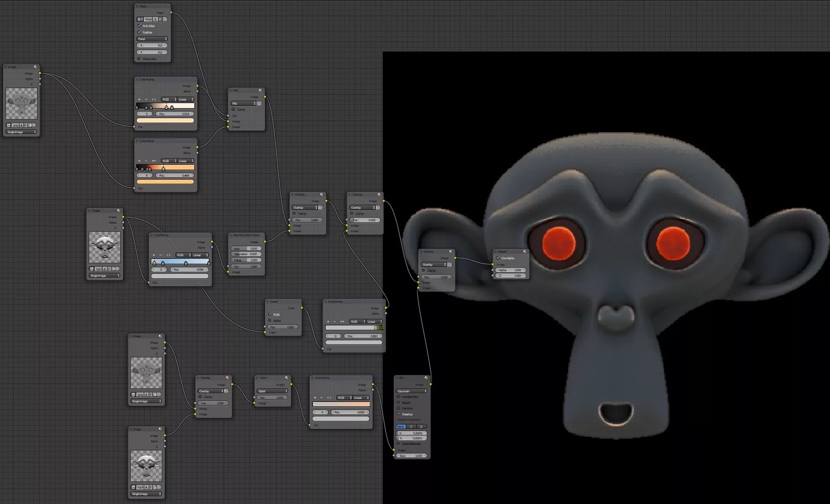830x504 pixels.
Task: Click the alpha icon in the Overlay node with Fac 0.100
Action: (x=378, y=208)
